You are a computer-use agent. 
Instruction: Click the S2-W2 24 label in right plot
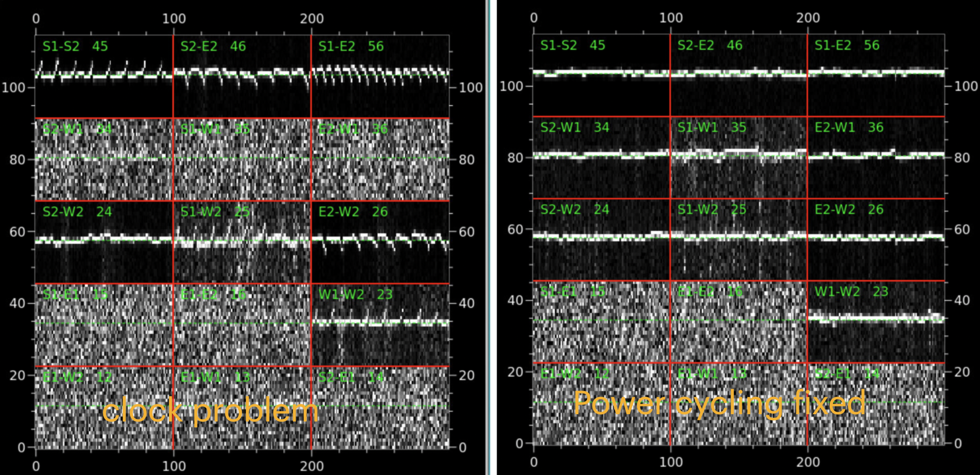click(x=575, y=210)
